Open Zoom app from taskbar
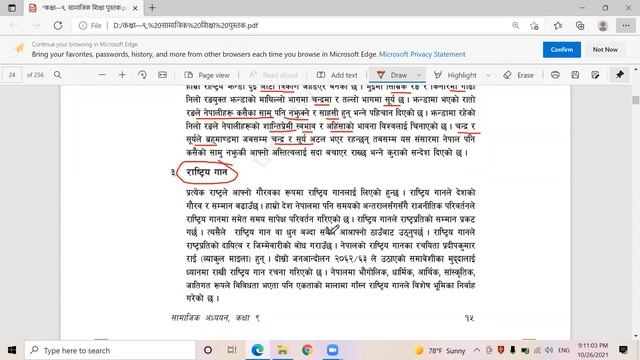640x360 pixels. point(332,350)
